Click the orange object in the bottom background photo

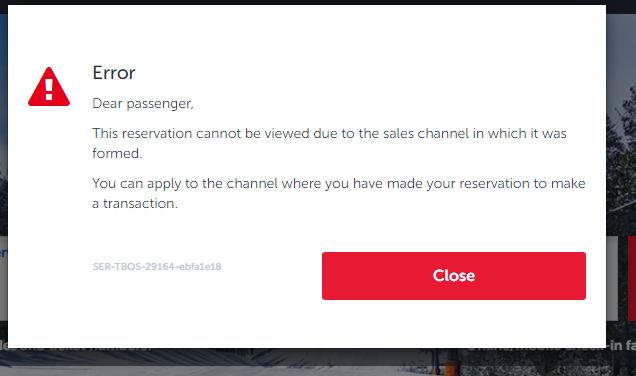[451, 368]
